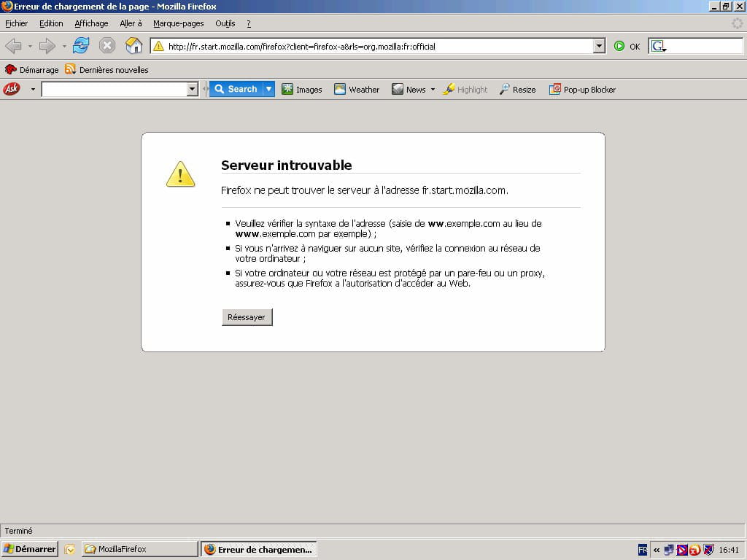
Task: Minimize the Firefox window
Action: (x=714, y=7)
